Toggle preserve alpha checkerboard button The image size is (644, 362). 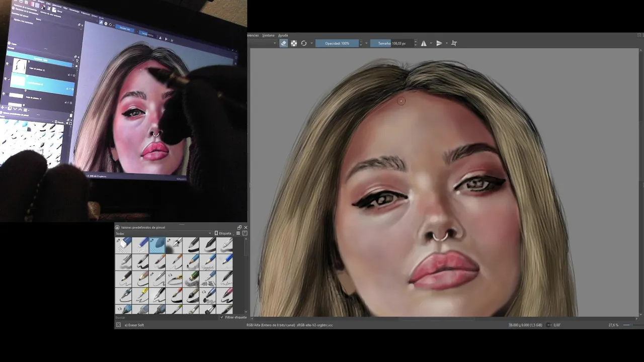pos(294,43)
